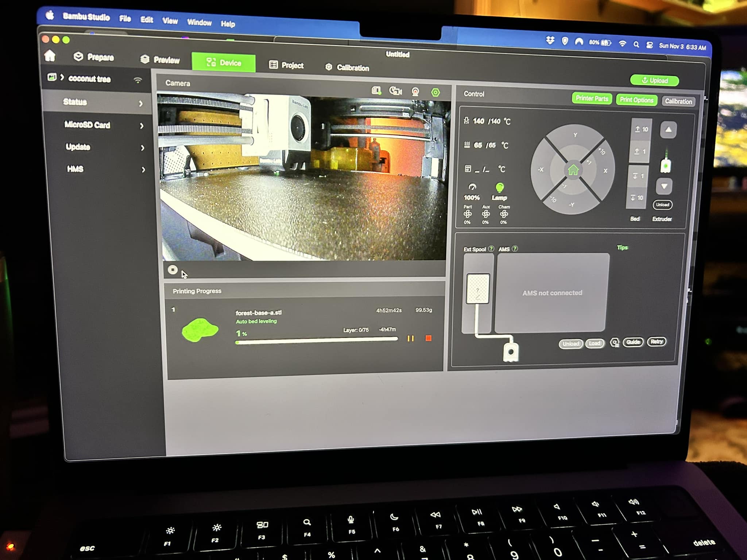747x560 pixels.
Task: Click the AMS Guide button
Action: [x=633, y=342]
